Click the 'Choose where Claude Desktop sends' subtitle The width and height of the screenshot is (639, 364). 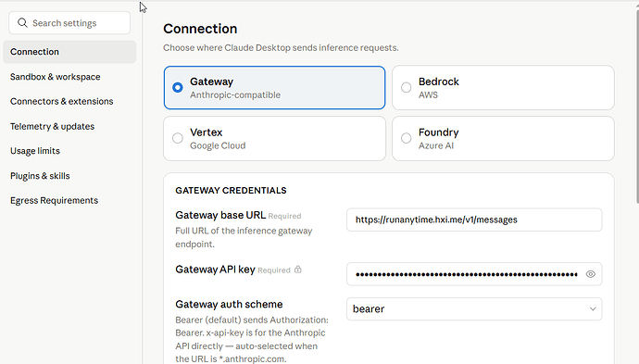281,47
